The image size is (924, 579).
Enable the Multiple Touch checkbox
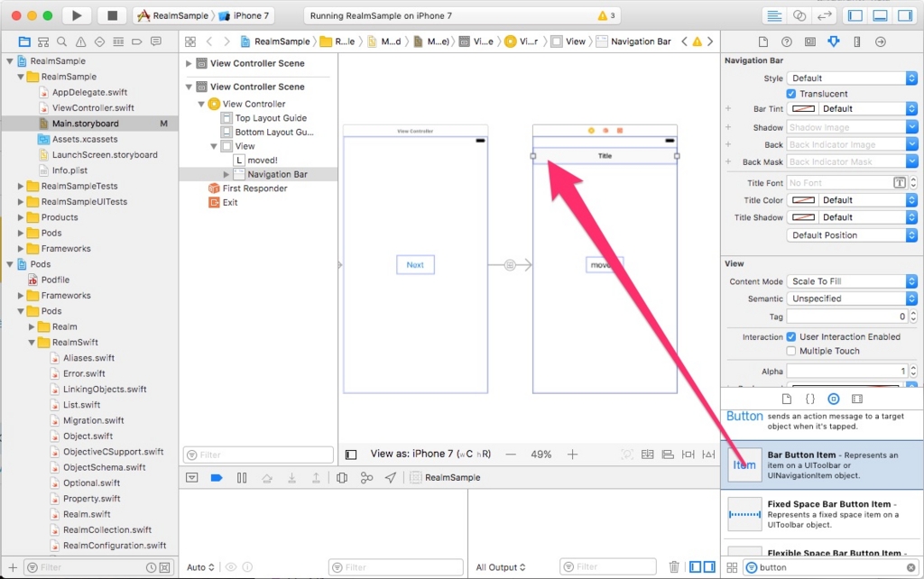pos(790,351)
